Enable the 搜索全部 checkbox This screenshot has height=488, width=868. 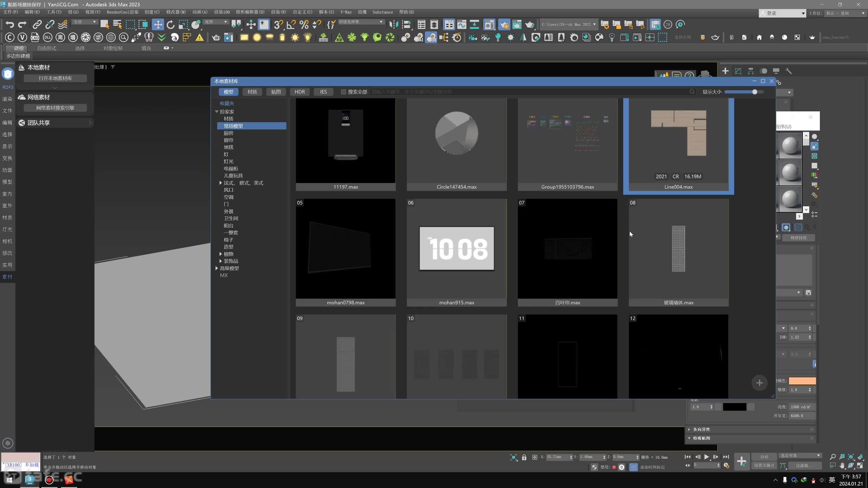pos(343,92)
